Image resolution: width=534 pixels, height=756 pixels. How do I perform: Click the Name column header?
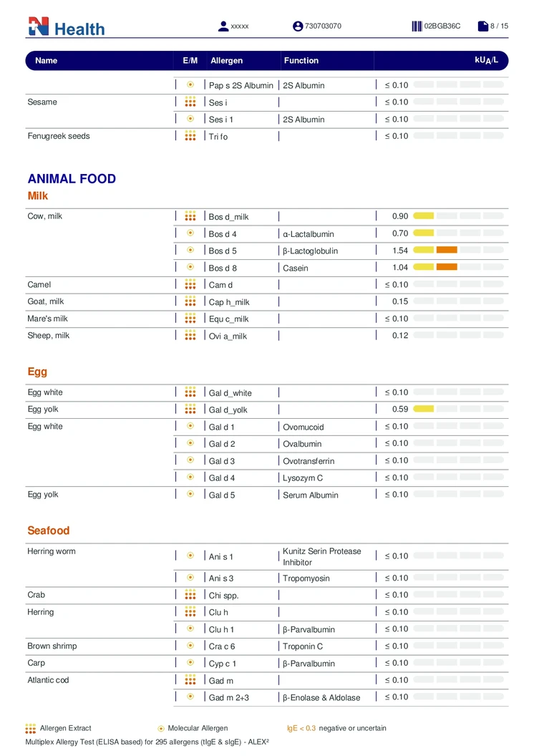(47, 61)
